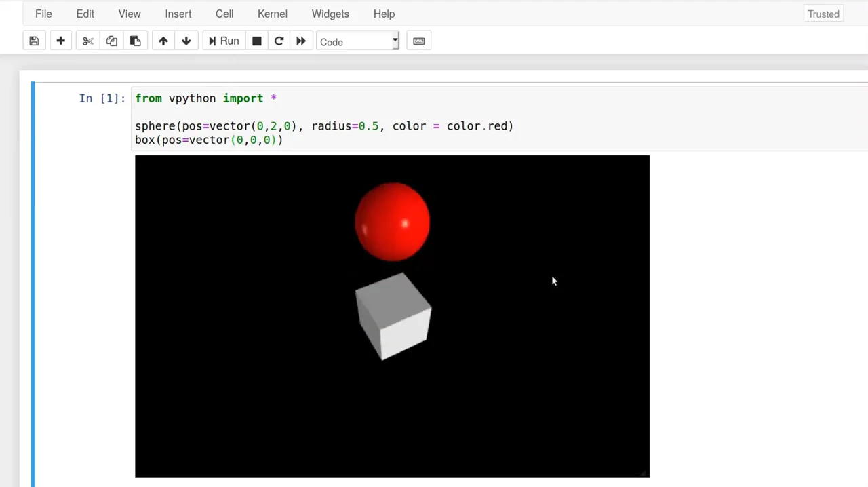Open the File menu

click(43, 14)
